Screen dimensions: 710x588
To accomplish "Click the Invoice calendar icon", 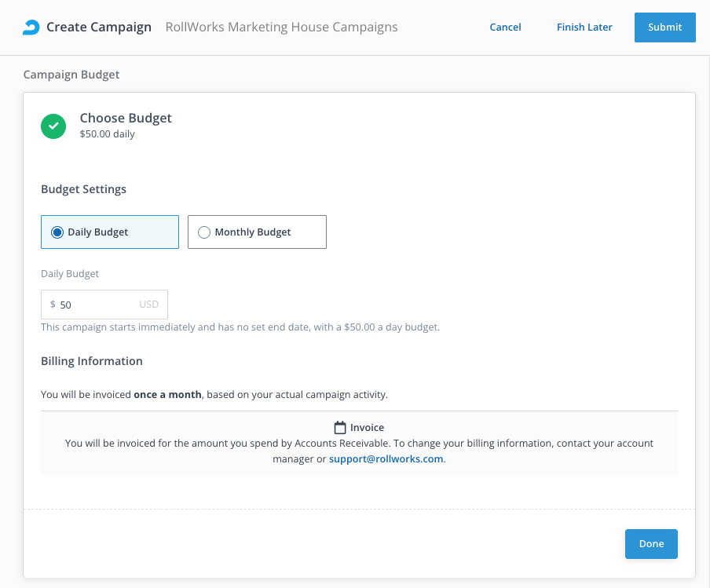I will [x=340, y=428].
